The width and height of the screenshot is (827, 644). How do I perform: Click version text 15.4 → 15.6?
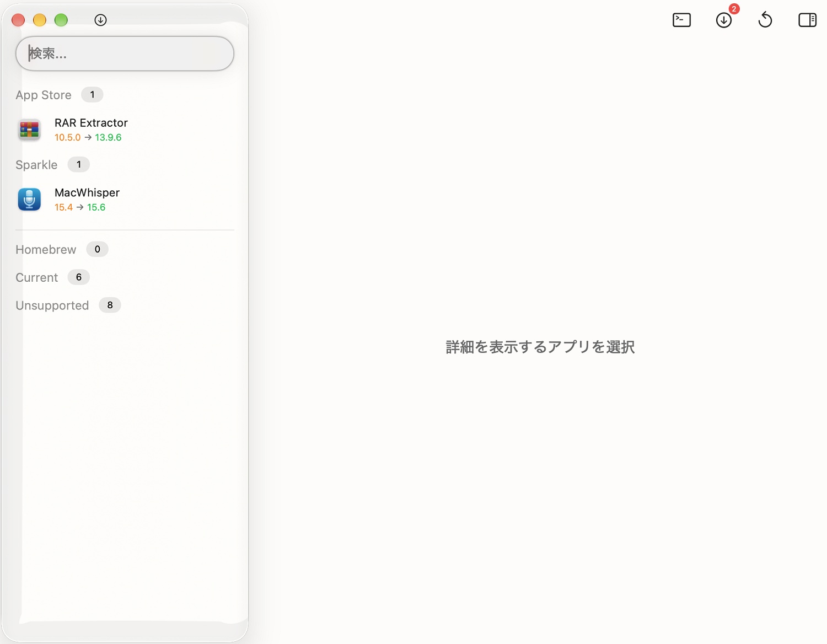coord(80,207)
